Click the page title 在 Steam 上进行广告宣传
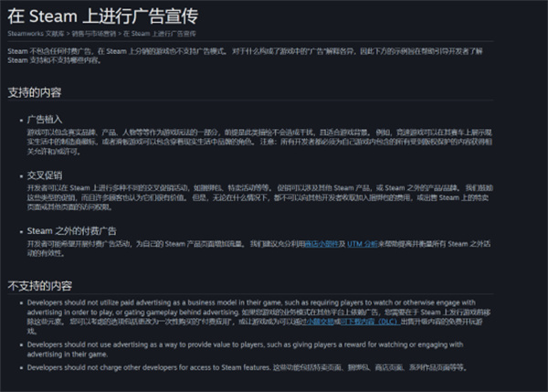 click(x=102, y=16)
